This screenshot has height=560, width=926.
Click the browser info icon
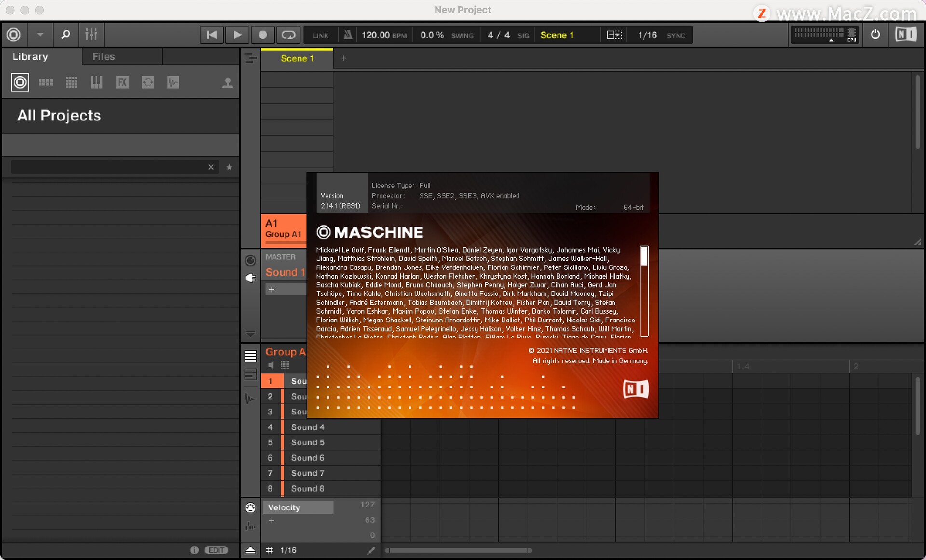tap(194, 550)
